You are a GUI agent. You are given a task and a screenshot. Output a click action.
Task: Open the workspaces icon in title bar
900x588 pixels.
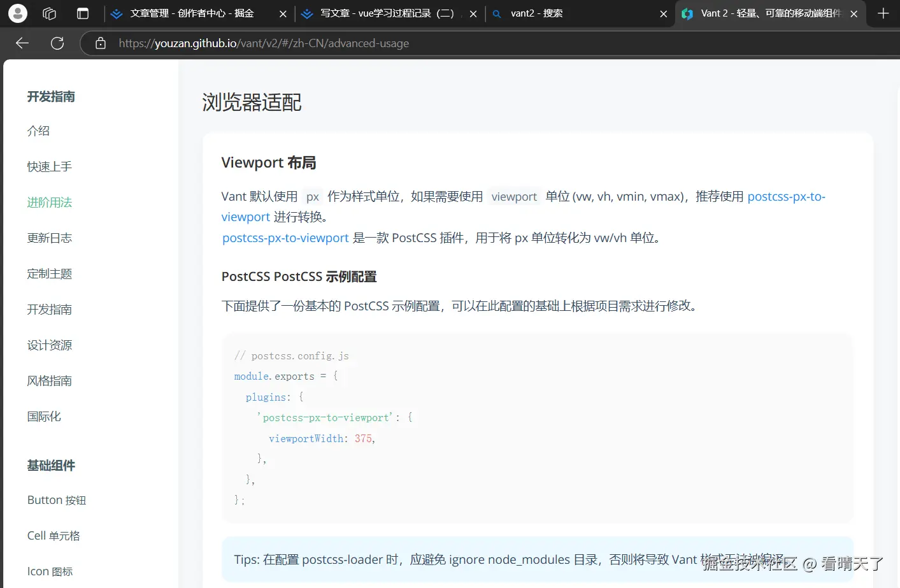(50, 13)
